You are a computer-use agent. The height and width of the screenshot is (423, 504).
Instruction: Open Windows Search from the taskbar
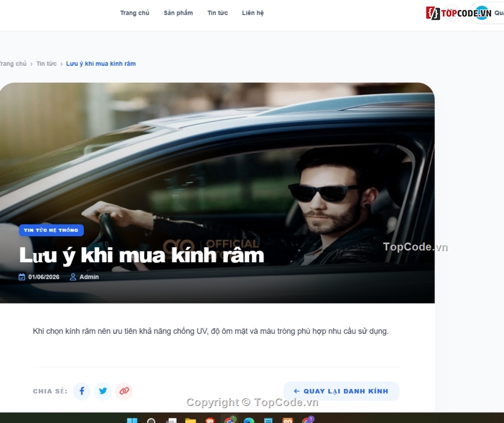coord(151,420)
